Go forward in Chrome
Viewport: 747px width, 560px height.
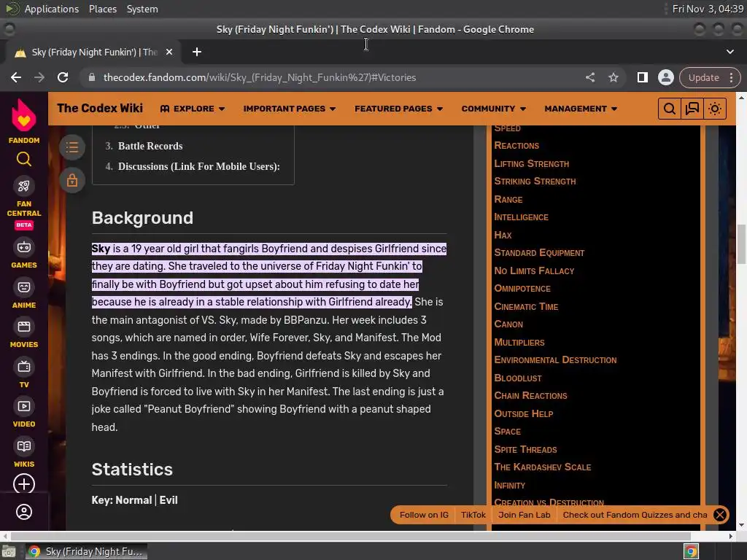39,77
